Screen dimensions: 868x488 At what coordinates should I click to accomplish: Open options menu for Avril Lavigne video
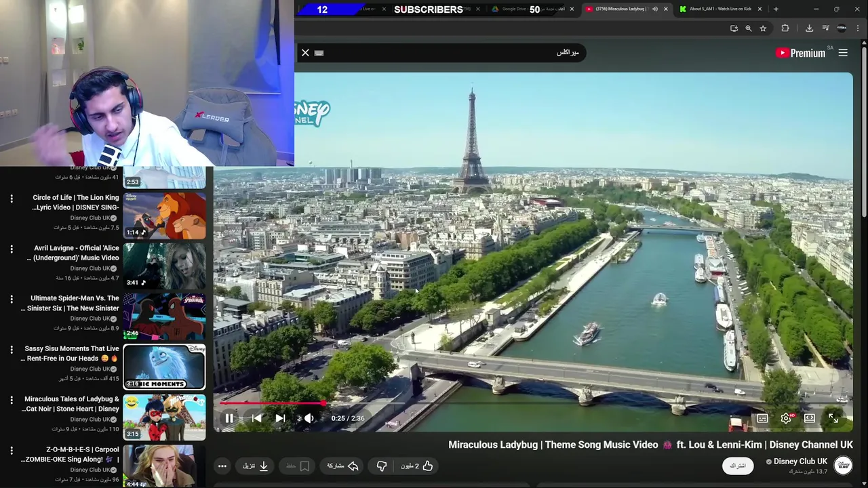click(12, 249)
